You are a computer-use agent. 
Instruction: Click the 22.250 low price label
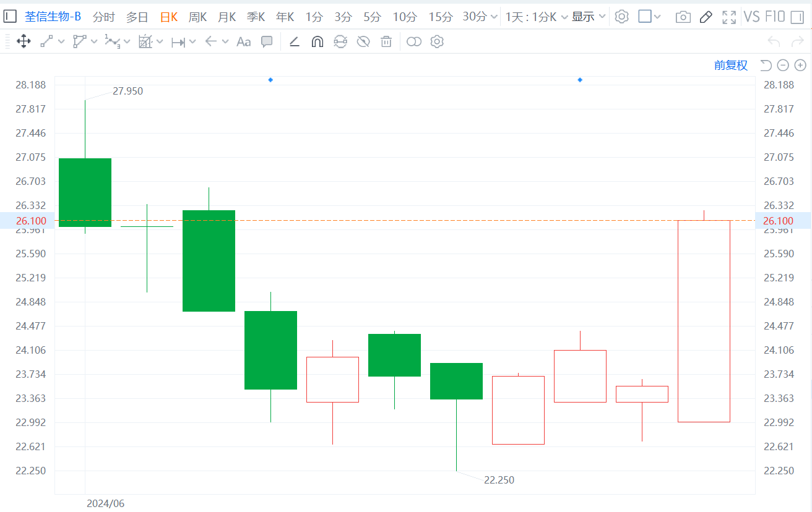[499, 480]
